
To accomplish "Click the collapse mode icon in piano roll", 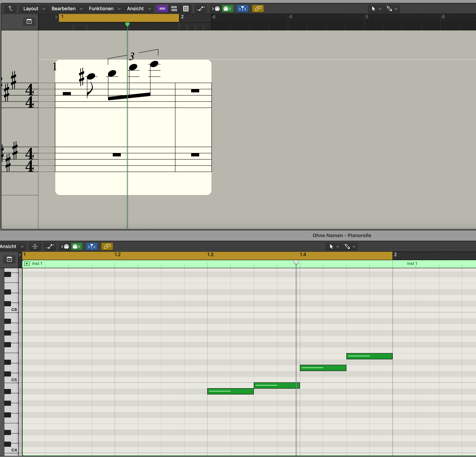I will pos(35,247).
